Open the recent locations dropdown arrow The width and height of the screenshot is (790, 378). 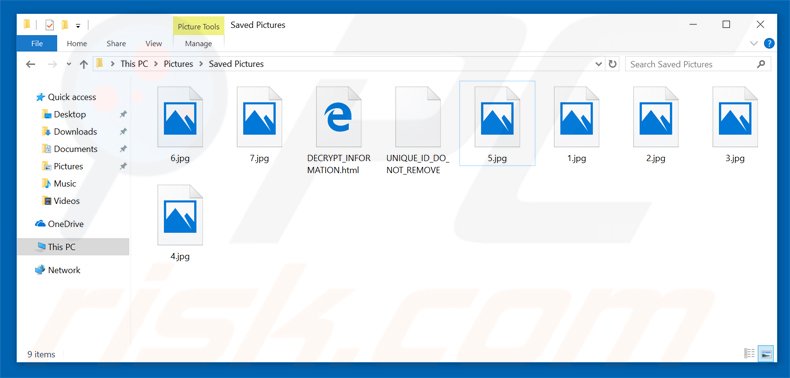69,65
